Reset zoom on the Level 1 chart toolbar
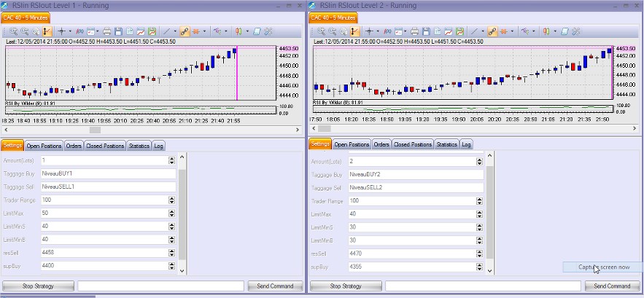The width and height of the screenshot is (644, 298). tap(36, 31)
